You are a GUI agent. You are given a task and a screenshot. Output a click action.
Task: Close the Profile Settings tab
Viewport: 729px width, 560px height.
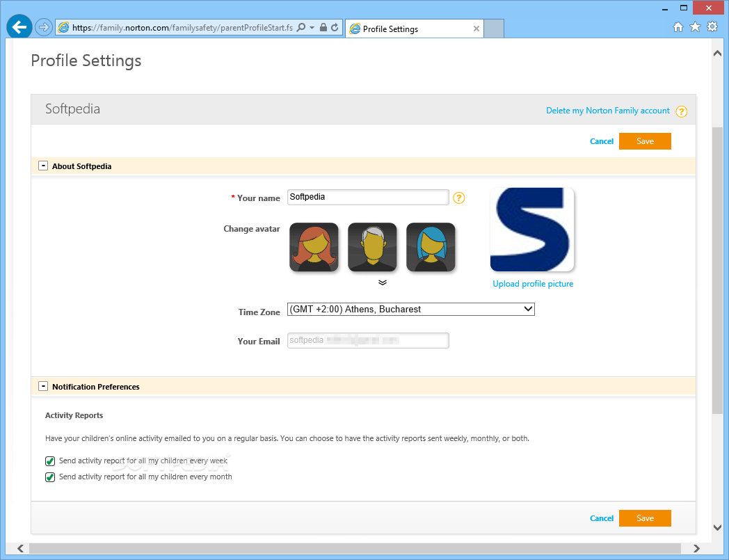click(x=476, y=29)
